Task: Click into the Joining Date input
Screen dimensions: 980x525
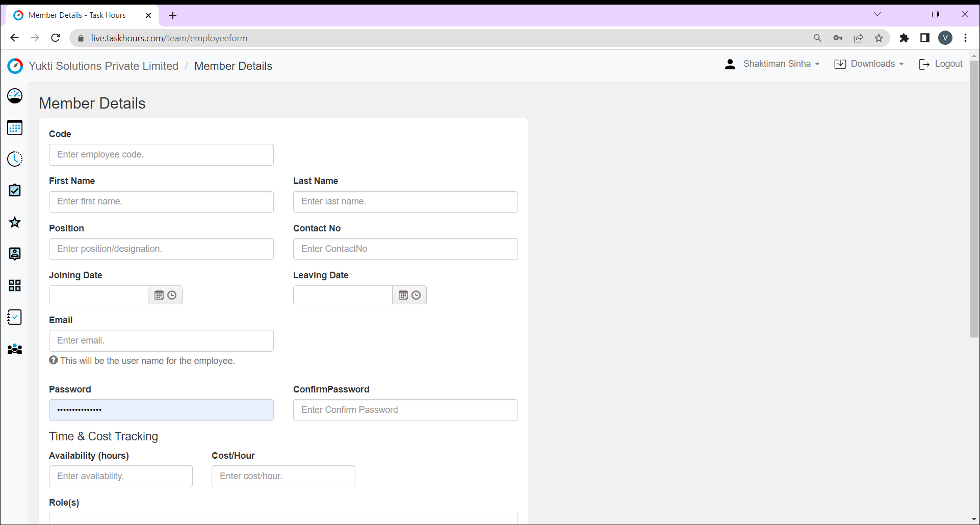Action: click(x=98, y=295)
